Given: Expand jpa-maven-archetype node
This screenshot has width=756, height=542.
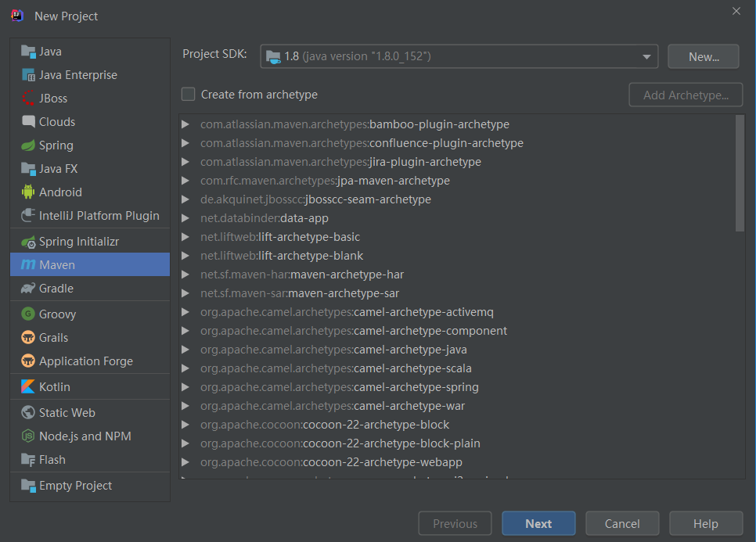Looking at the screenshot, I should [185, 181].
